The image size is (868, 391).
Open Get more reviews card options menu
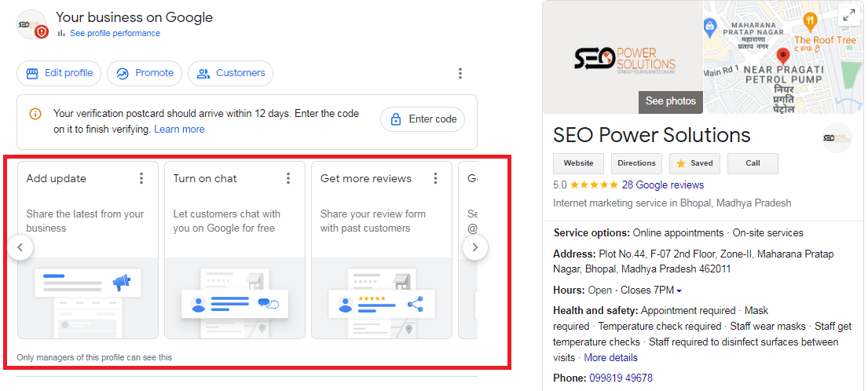pyautogui.click(x=436, y=178)
